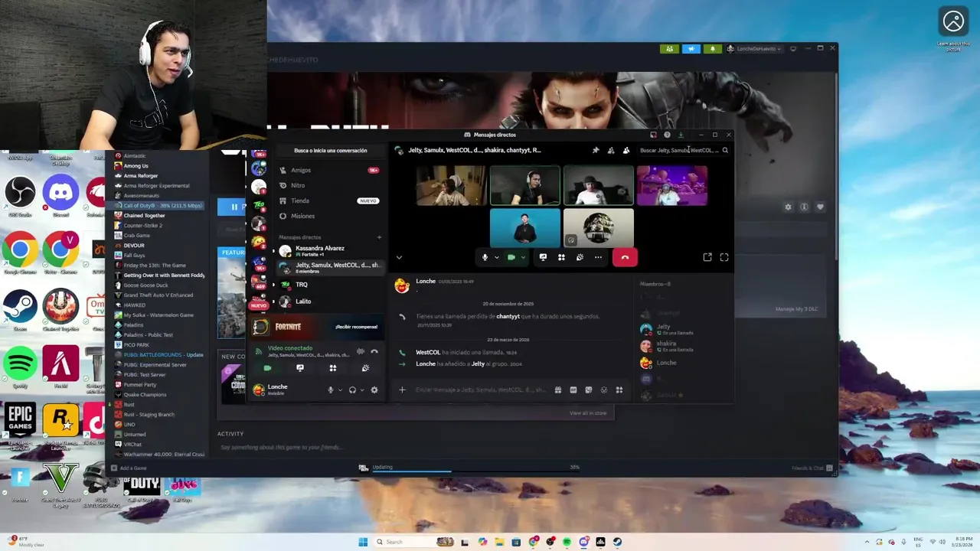Turn off camera in Discord call controls
980x551 pixels.
click(x=511, y=257)
